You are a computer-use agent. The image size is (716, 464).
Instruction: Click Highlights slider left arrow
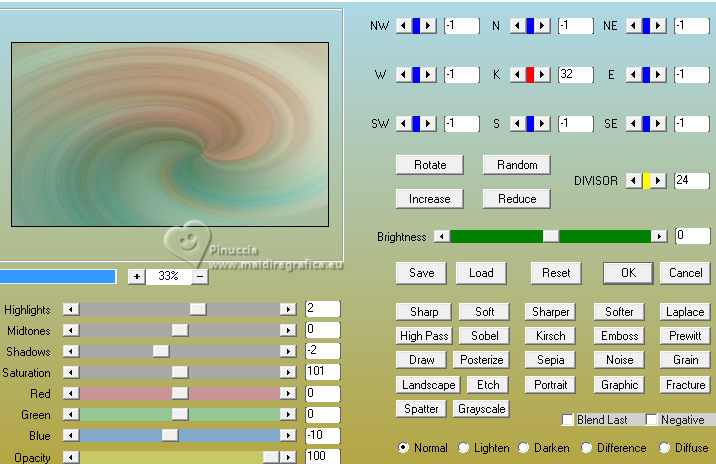coord(71,310)
